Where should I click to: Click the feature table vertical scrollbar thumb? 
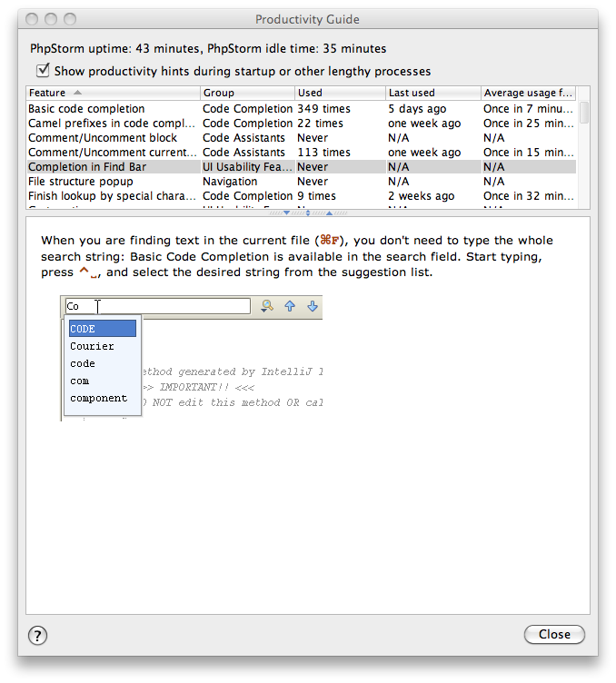coord(584,113)
